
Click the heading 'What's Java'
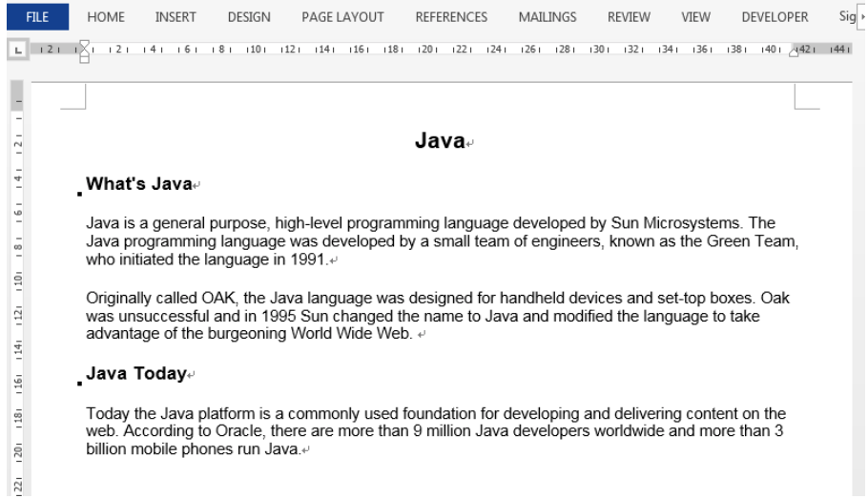click(139, 184)
